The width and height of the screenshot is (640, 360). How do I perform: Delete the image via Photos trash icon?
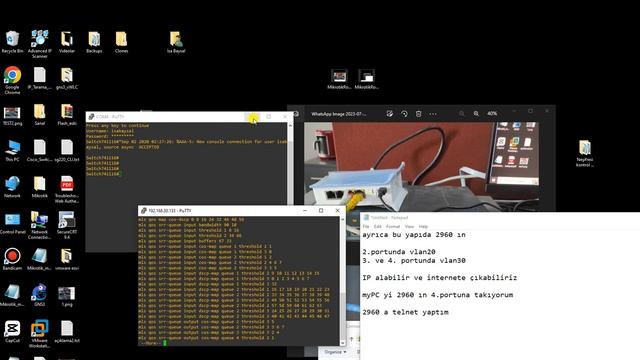(x=418, y=114)
